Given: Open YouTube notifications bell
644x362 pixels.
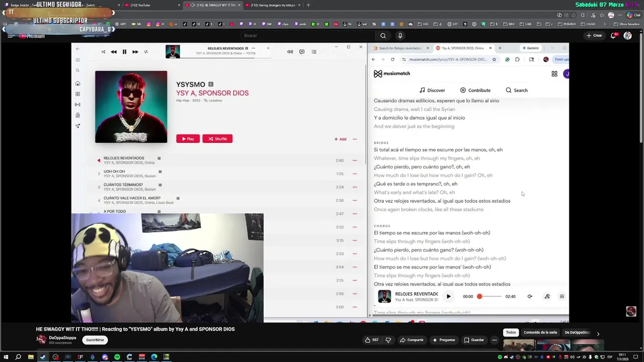Looking at the screenshot, I should 613,36.
